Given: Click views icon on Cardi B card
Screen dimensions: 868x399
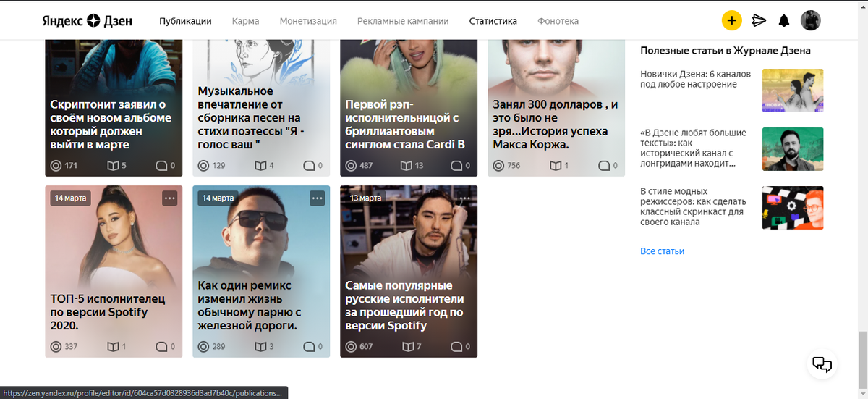Looking at the screenshot, I should (x=351, y=166).
